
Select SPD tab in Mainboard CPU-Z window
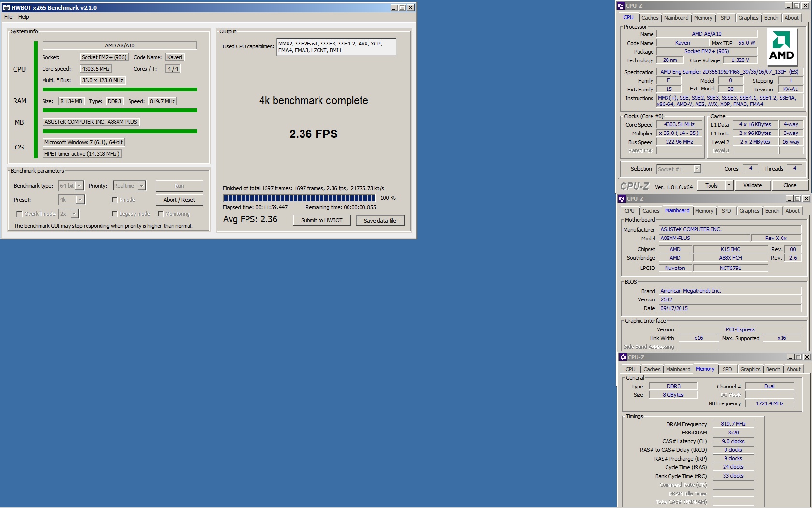click(726, 211)
